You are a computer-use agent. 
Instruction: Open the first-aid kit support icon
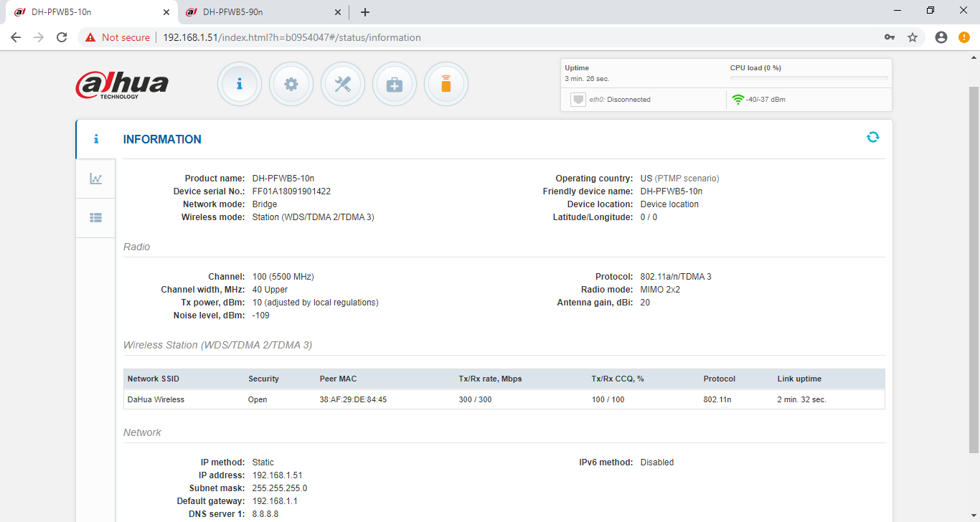395,84
